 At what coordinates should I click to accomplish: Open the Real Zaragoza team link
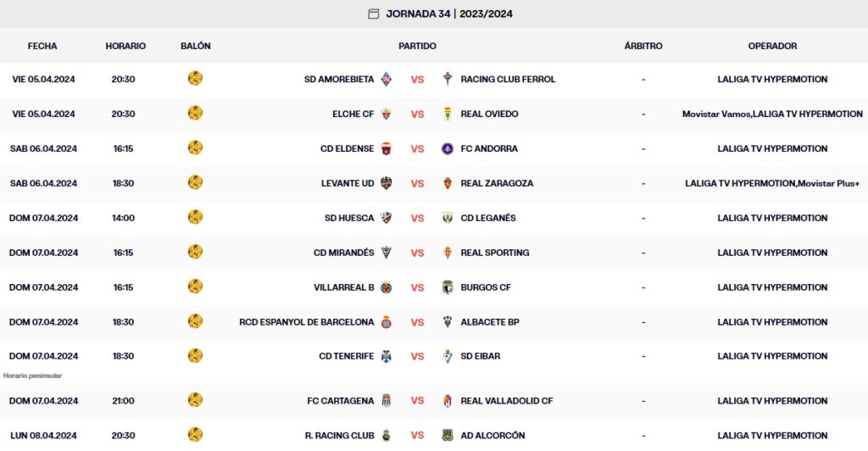[497, 183]
